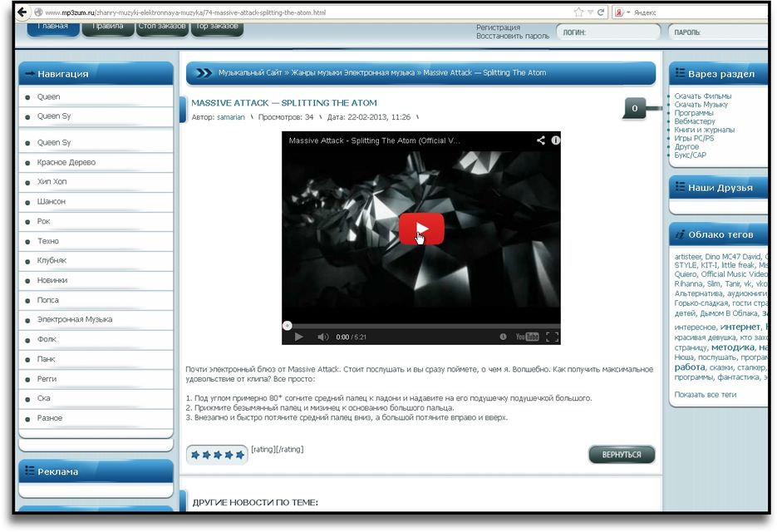This screenshot has width=777, height=532.
Task: Click the Rihanna tag
Action: [688, 284]
